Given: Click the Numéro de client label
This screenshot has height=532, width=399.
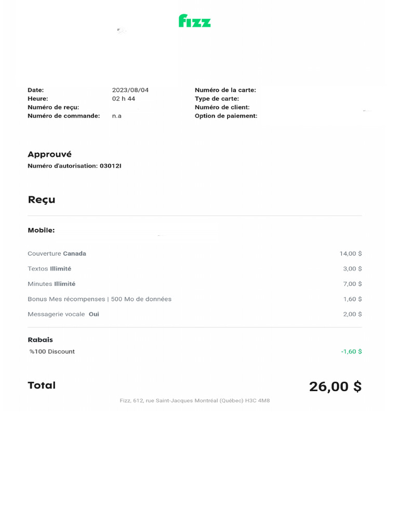Looking at the screenshot, I should click(222, 107).
